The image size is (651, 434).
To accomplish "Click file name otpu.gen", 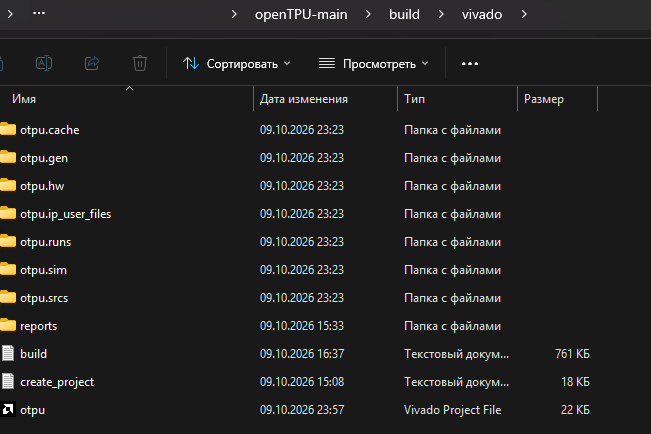I will click(44, 158).
